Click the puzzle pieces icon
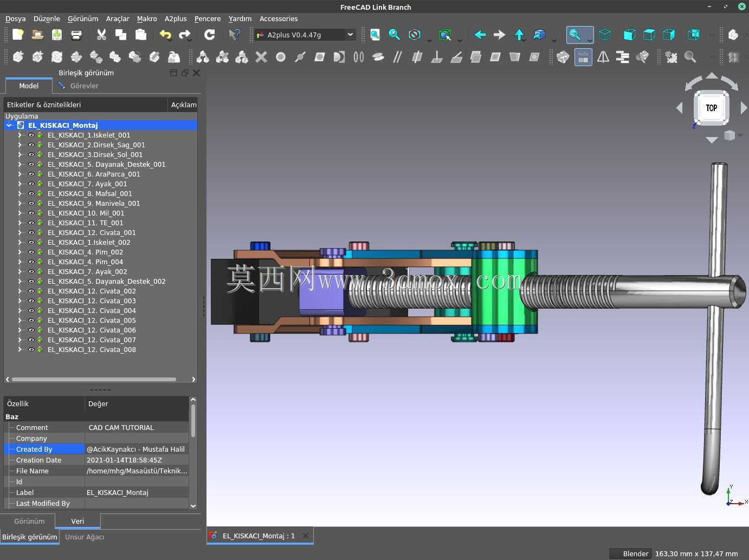Screen dimensions: 749x560 click(x=671, y=57)
